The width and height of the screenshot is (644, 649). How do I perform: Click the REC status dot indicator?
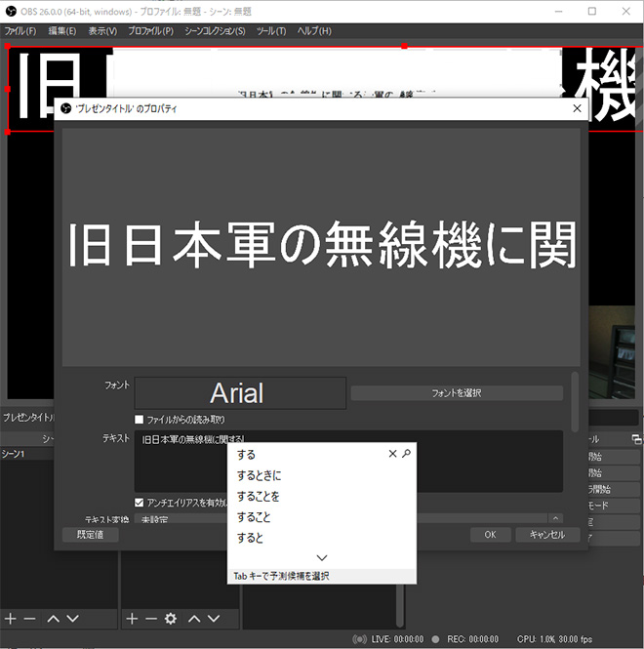pos(435,639)
